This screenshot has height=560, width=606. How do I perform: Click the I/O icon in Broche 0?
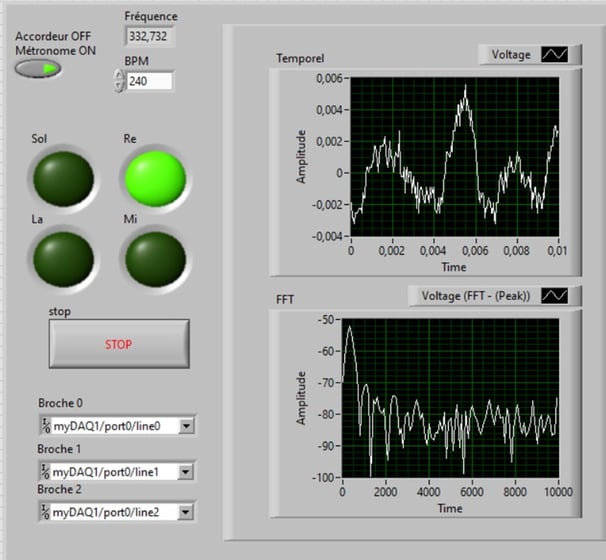pos(46,426)
